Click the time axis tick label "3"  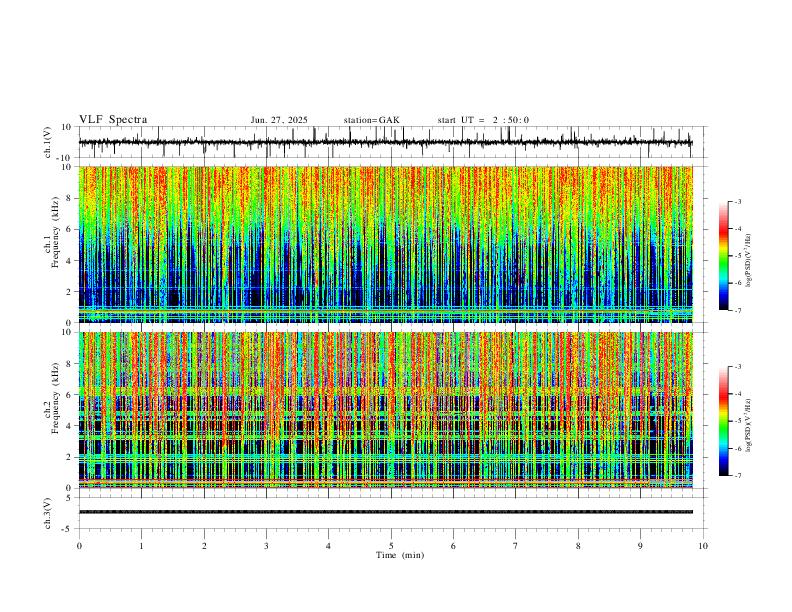point(266,546)
